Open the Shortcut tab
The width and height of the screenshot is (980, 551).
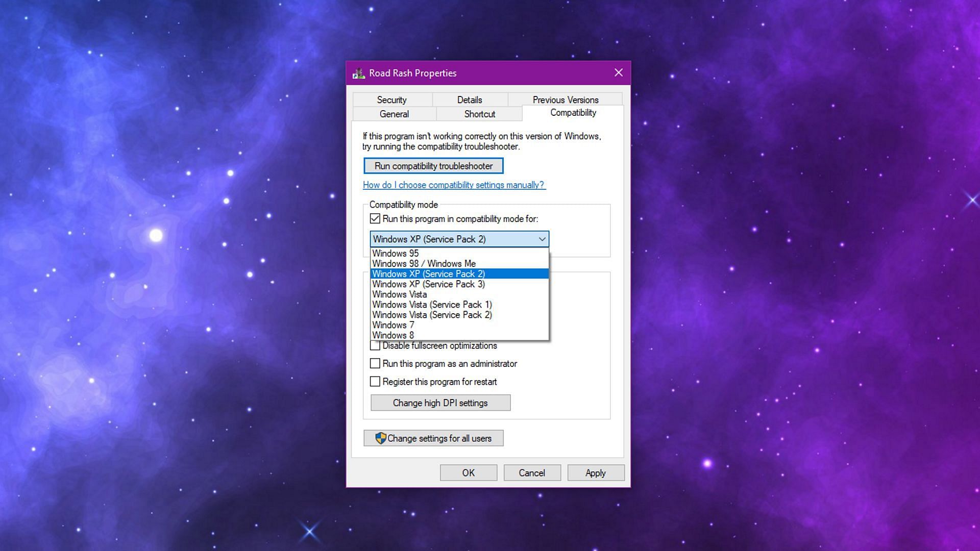pos(479,114)
